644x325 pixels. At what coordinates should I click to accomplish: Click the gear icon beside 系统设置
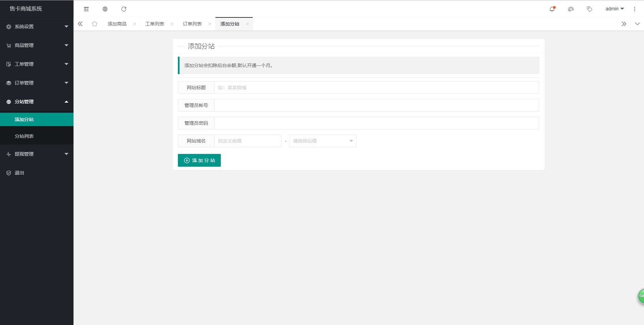[8, 26]
